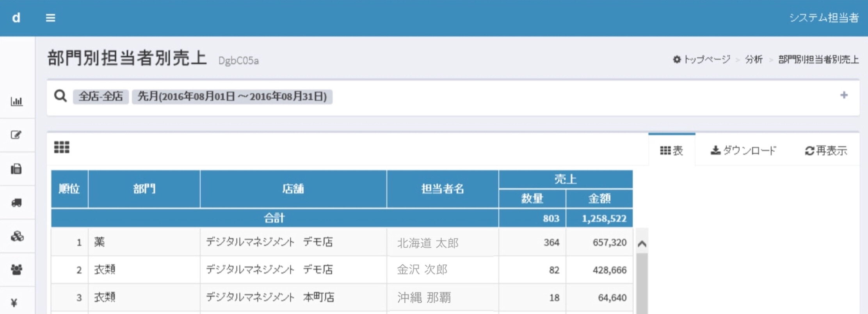Screen dimensions: 868x314
Task: Click amount 428,666 cell
Action: coord(599,270)
